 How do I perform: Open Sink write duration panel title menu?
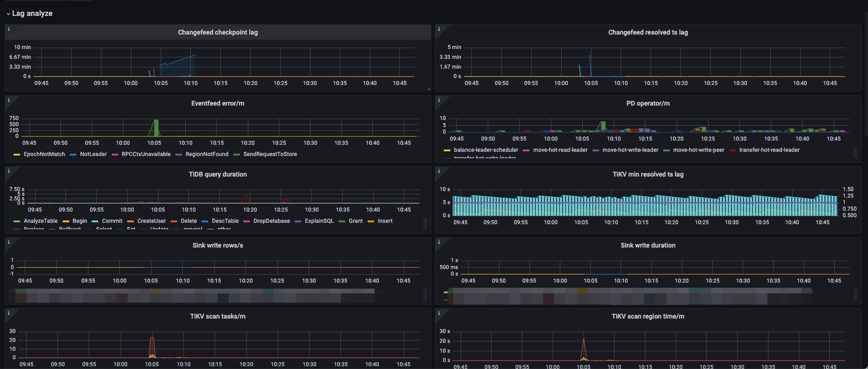pyautogui.click(x=648, y=245)
